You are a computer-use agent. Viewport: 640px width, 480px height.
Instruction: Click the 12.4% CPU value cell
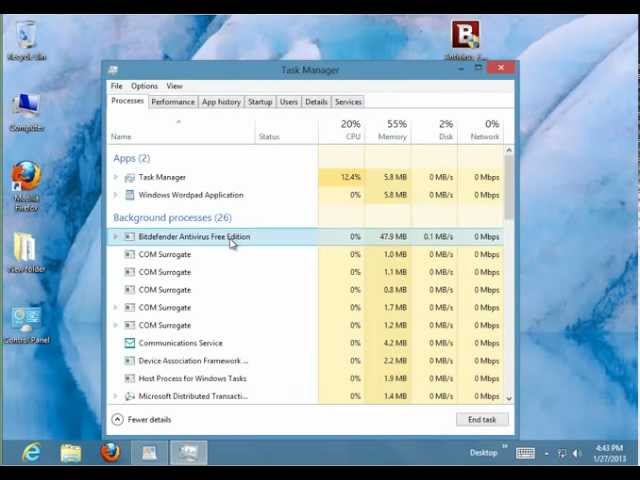point(341,177)
